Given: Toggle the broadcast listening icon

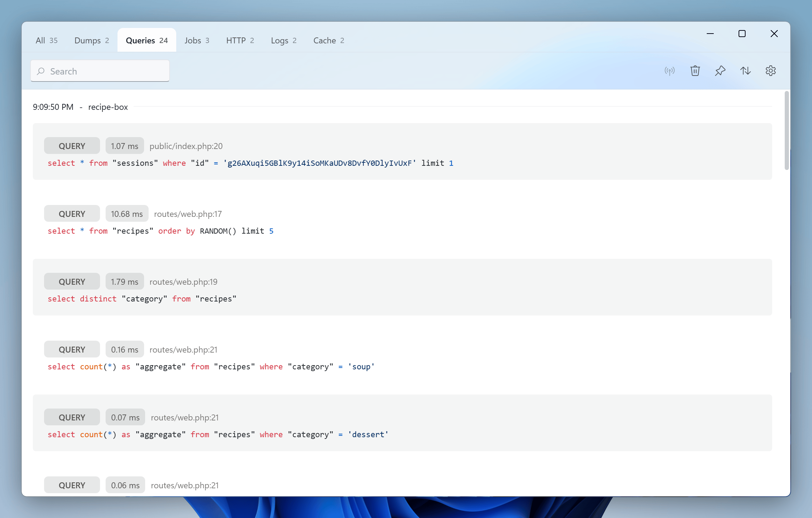Looking at the screenshot, I should pos(669,71).
